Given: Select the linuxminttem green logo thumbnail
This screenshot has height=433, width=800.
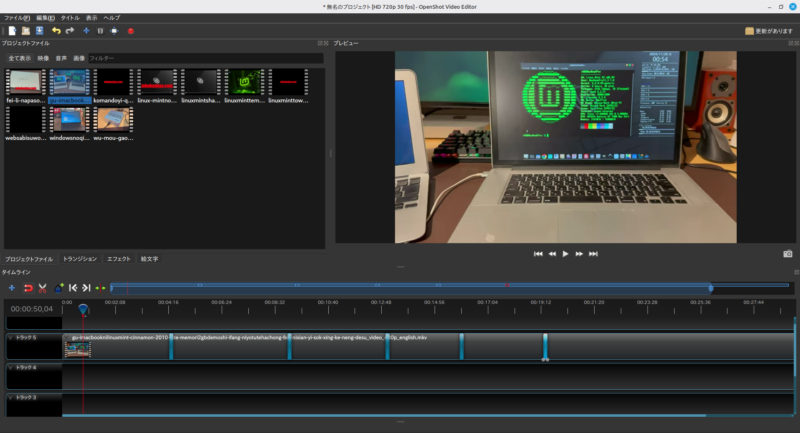Looking at the screenshot, I should coord(243,83).
